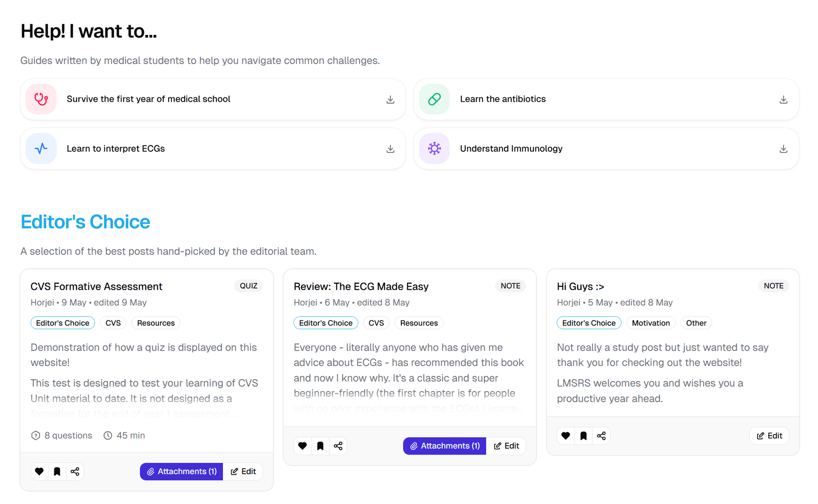Select CVS tag on CVS Formative Assessment card
Viewport: 818px width, 504px height.
(x=113, y=323)
